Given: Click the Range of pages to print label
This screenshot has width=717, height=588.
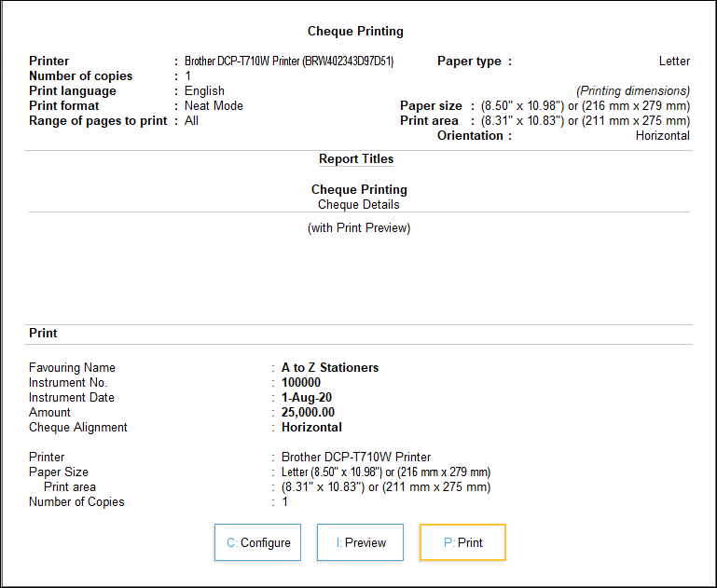Looking at the screenshot, I should pos(98,120).
